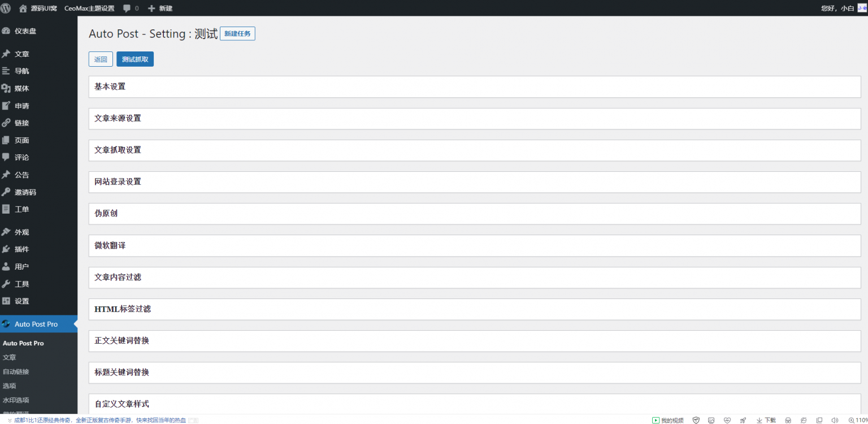868x424 pixels.
Task: Click the 仪表盘 dashboard gauge icon
Action: point(6,31)
